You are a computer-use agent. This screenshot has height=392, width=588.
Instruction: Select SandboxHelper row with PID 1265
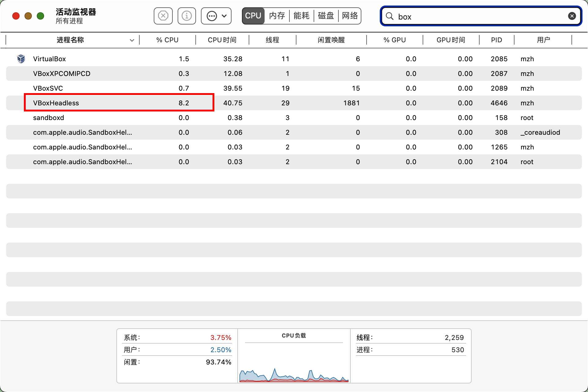(294, 147)
